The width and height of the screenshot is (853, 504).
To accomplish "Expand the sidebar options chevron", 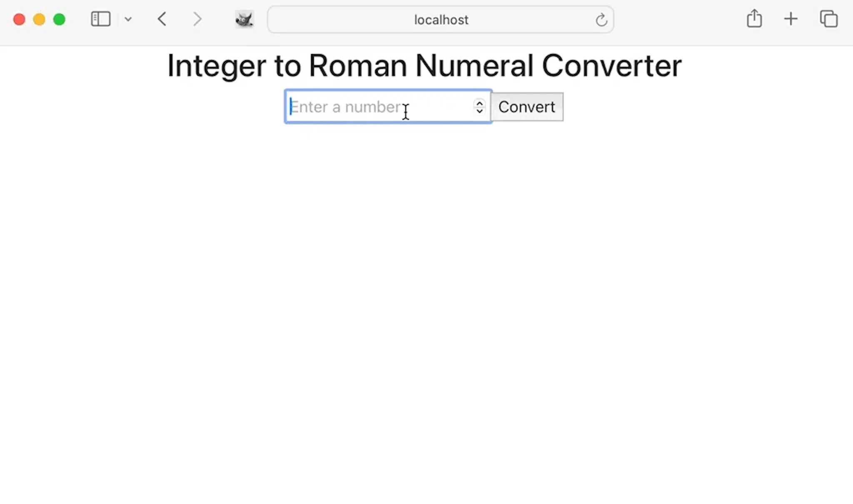I will tap(128, 19).
